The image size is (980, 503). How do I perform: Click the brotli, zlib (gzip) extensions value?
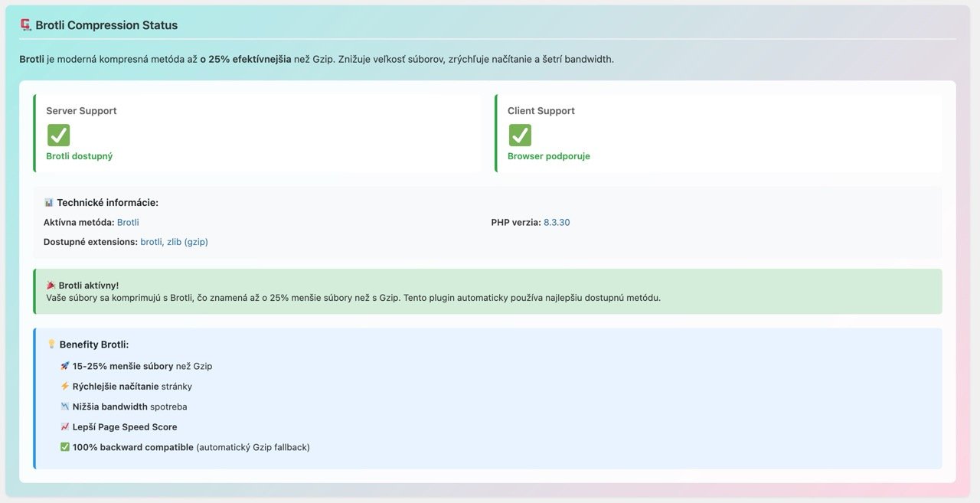174,241
